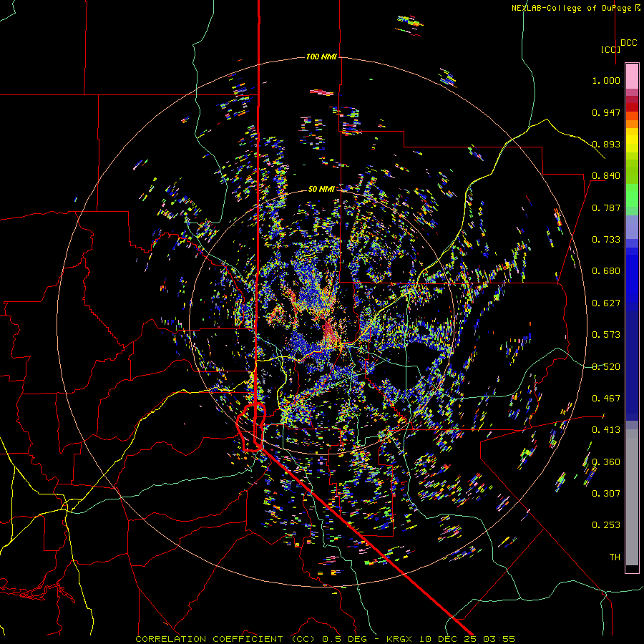Click the 1.000 value on the color scale
This screenshot has width=644, height=644.
[x=606, y=80]
